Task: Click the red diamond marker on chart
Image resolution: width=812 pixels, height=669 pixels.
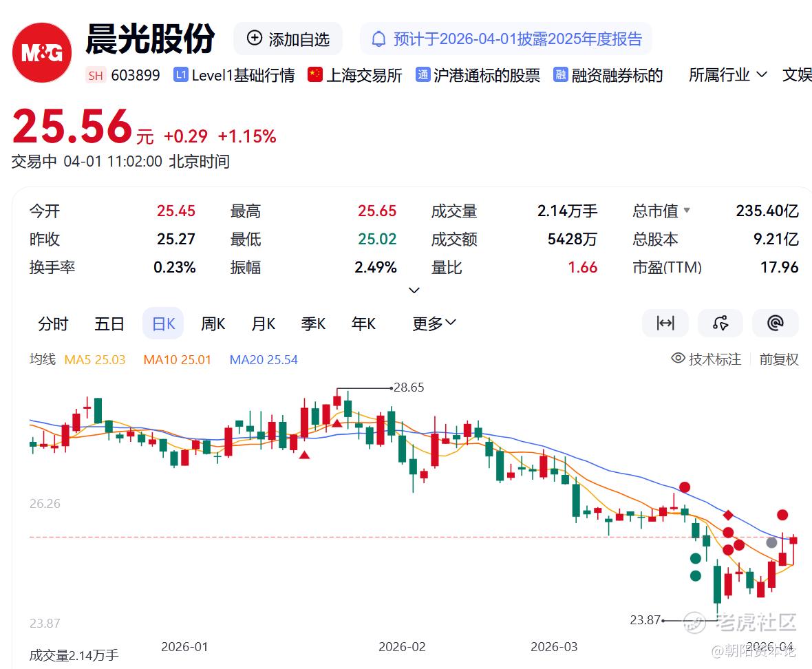Action: (728, 516)
